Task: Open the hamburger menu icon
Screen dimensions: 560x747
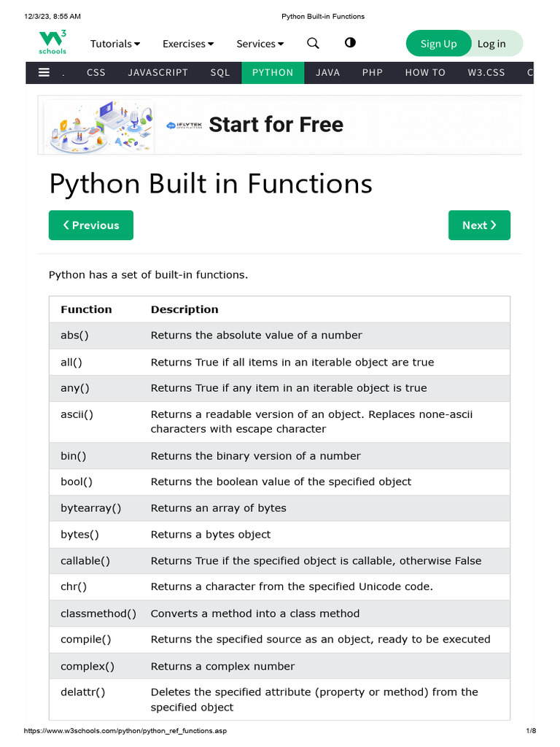Action: 44,72
